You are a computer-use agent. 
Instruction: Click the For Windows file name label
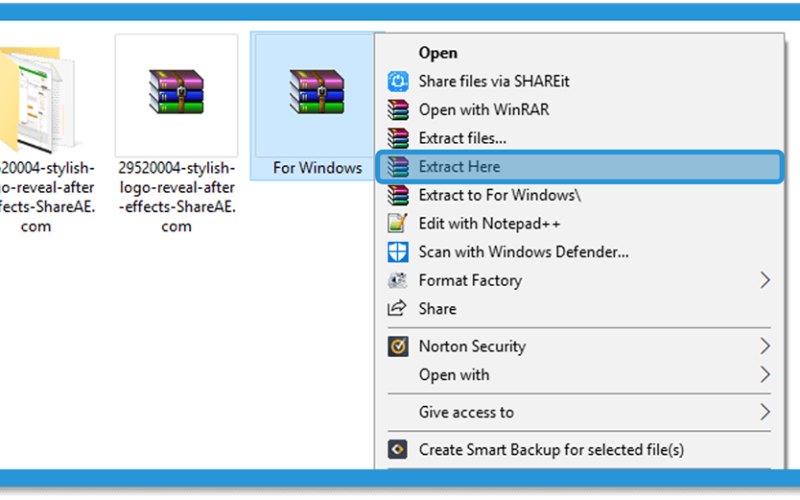317,168
